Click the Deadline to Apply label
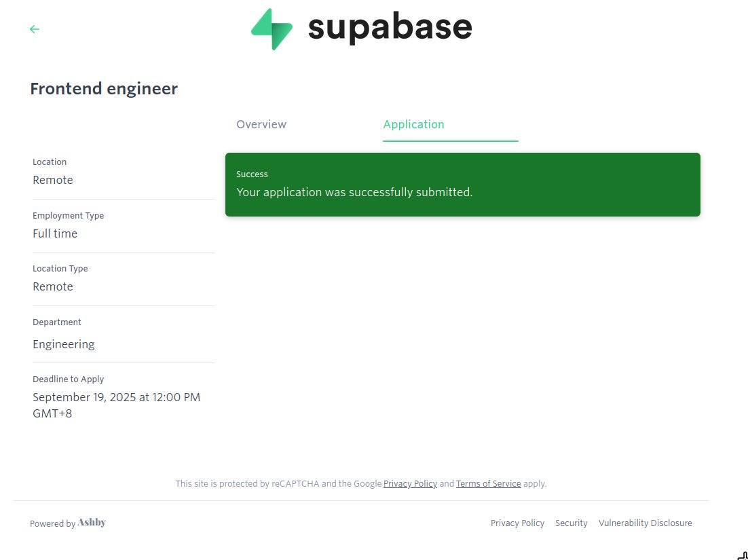Viewport: 748px width, 560px height. click(69, 379)
